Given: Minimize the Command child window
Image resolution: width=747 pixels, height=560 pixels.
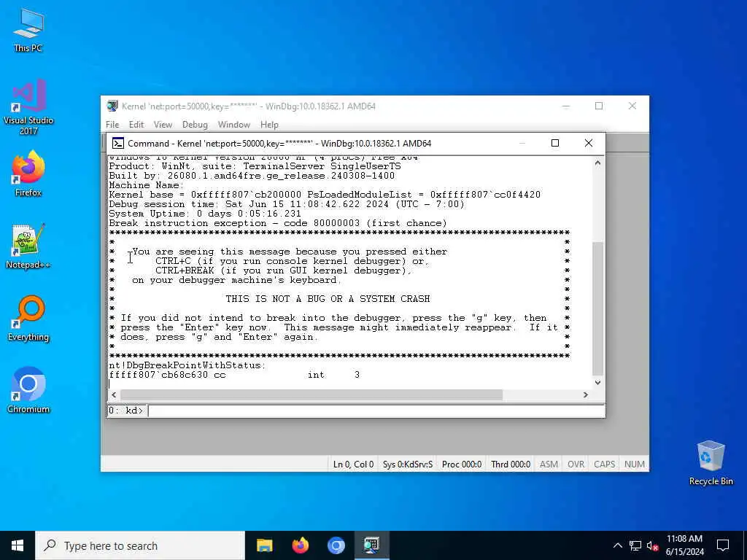Looking at the screenshot, I should (522, 143).
